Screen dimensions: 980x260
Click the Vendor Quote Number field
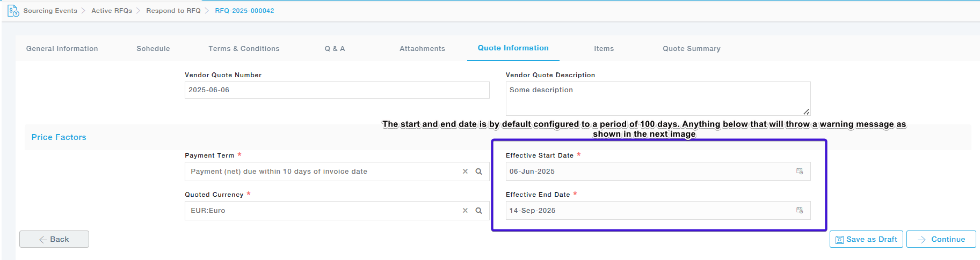(x=337, y=90)
